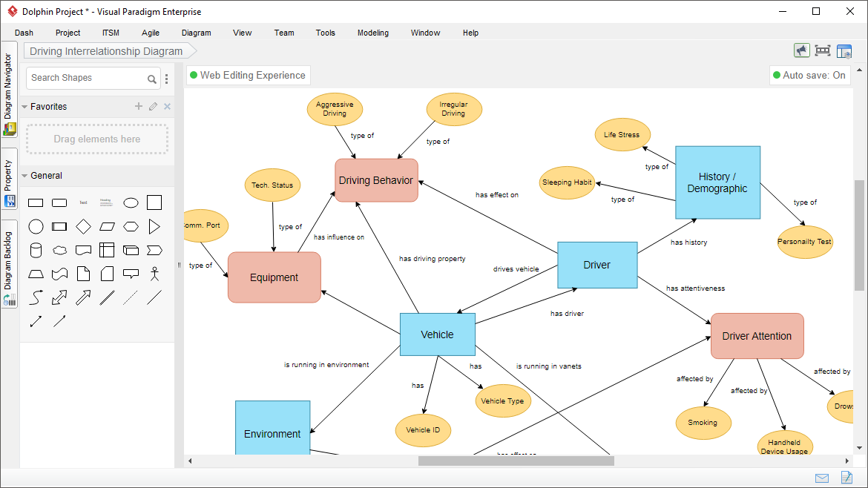
Task: Select the rectangle shape in General palette
Action: coord(36,203)
